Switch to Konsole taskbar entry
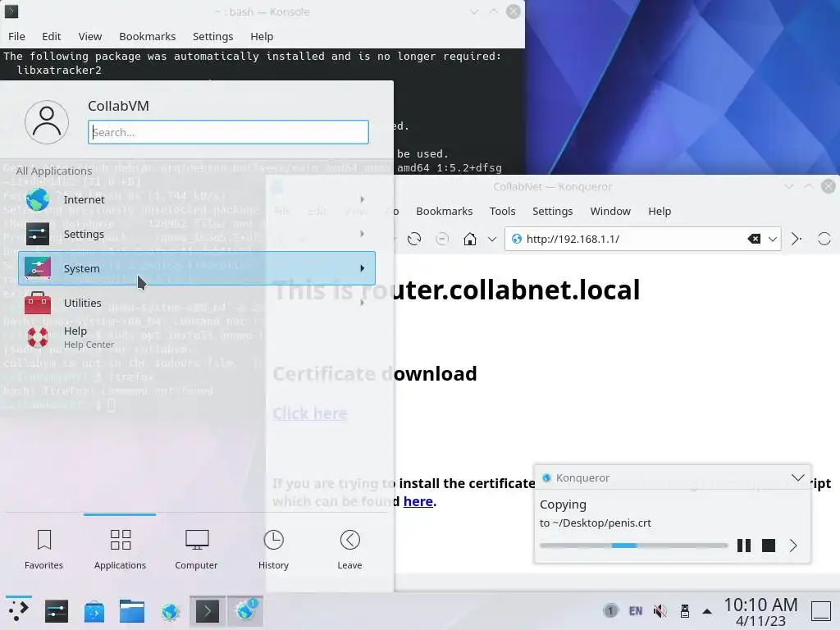Image resolution: width=840 pixels, height=630 pixels. [208, 610]
